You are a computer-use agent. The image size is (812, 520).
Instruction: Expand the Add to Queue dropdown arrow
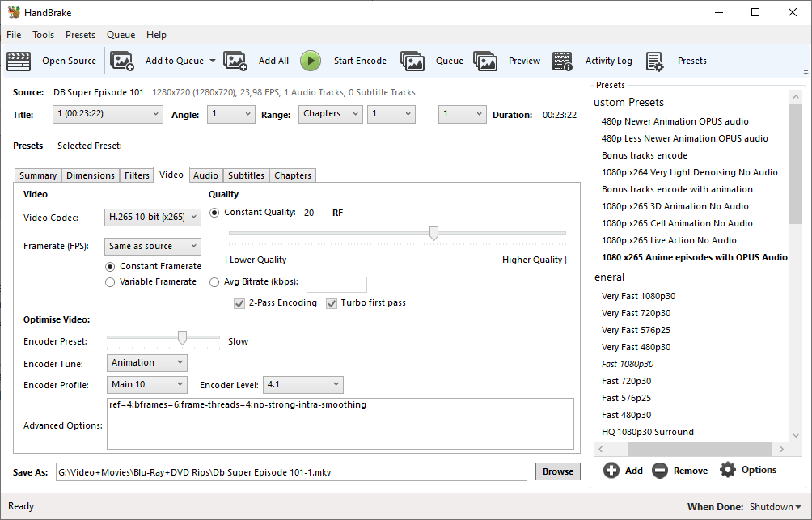coord(213,61)
